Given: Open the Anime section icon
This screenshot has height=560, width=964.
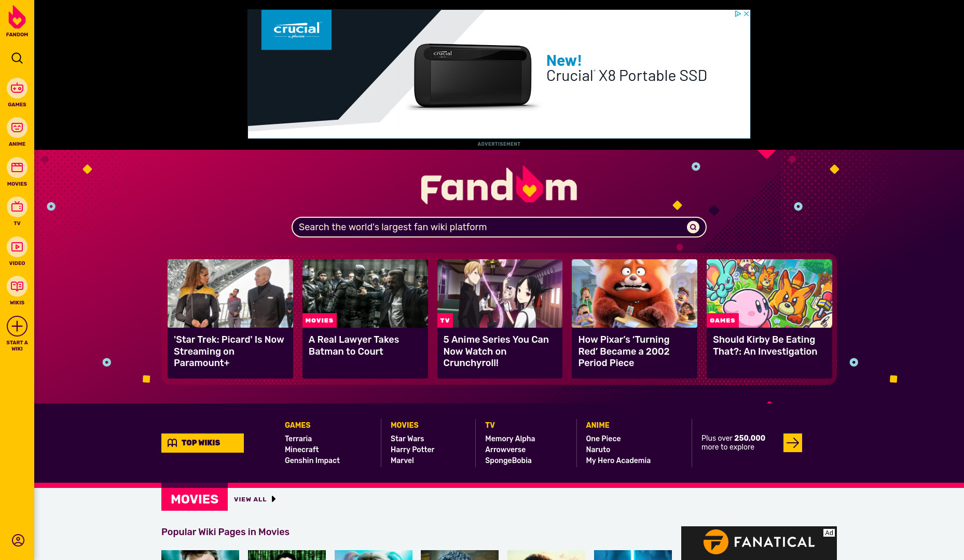Looking at the screenshot, I should point(17,128).
